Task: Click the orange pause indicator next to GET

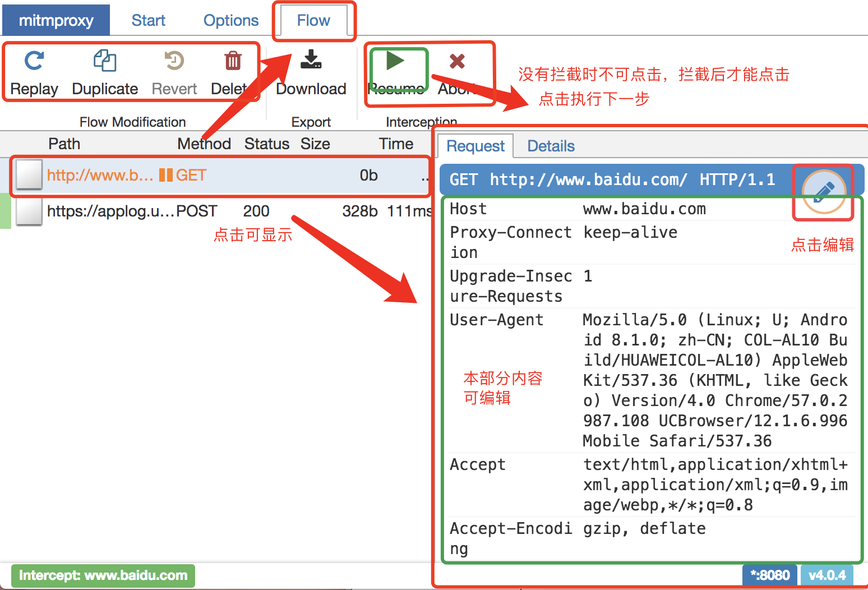Action: coord(166,175)
